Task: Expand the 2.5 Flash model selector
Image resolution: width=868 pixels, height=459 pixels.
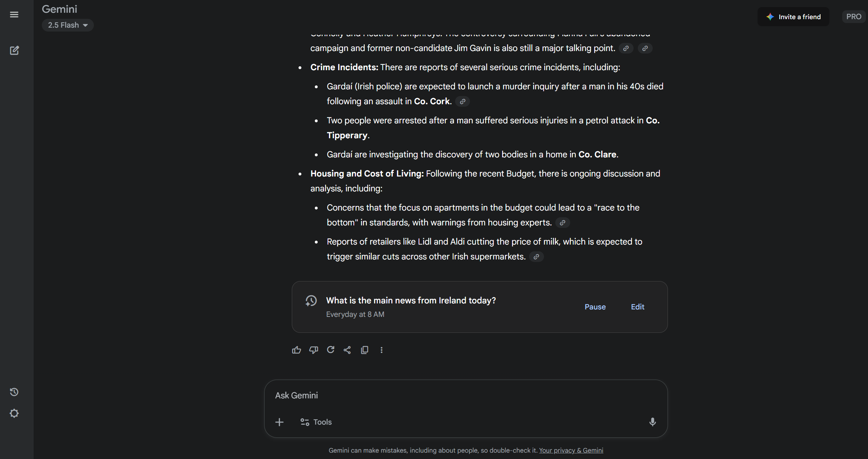Action: point(68,25)
